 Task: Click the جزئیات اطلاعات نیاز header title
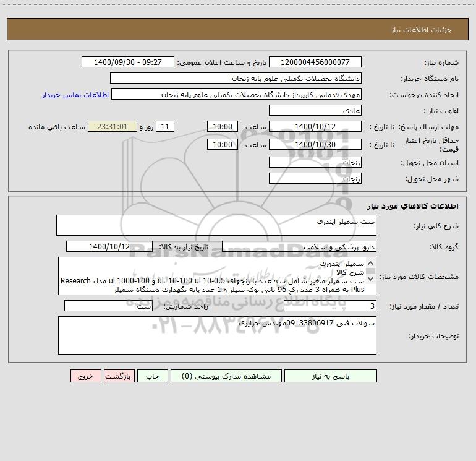pyautogui.click(x=422, y=30)
